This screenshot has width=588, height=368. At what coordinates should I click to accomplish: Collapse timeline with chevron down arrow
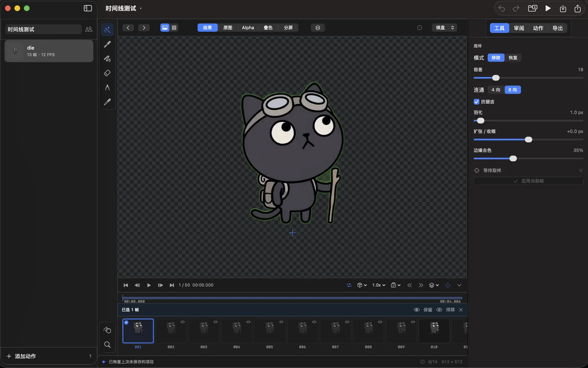pos(459,285)
